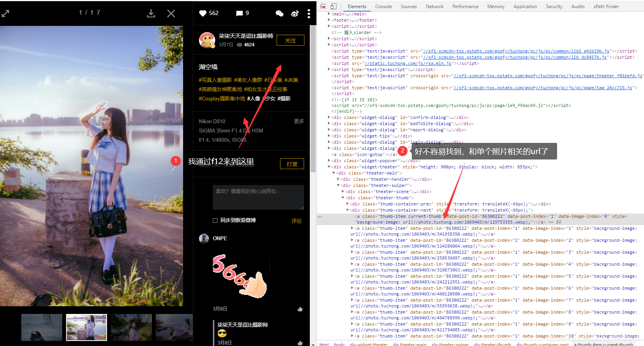Submit comment with 评论 link
The height and width of the screenshot is (346, 644).
tap(296, 221)
